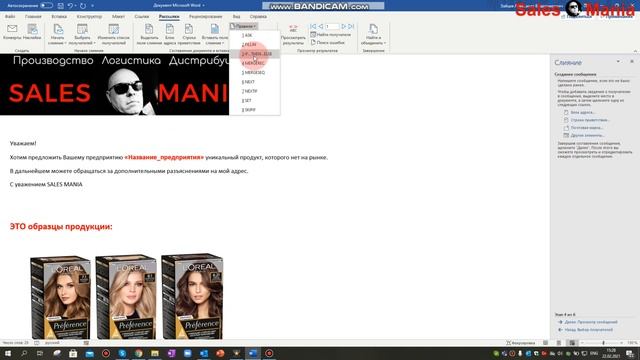This screenshot has height=360, width=640.
Task: Go to next record arrow
Action: tap(344, 27)
